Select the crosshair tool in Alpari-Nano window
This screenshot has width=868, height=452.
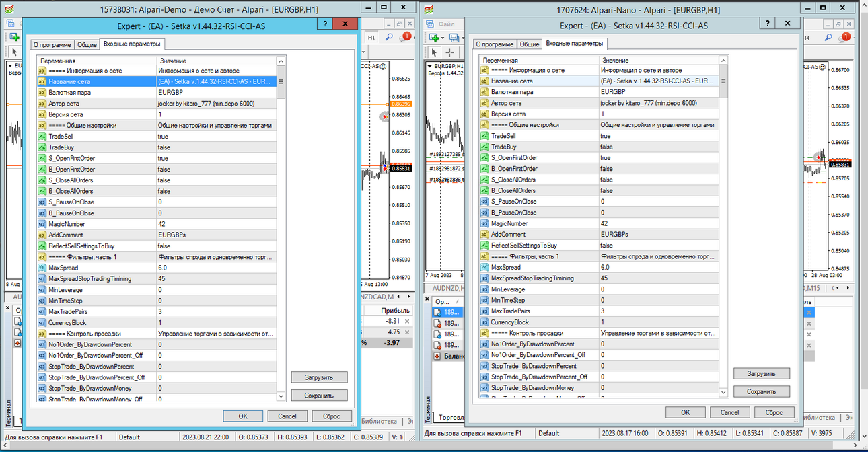point(450,52)
